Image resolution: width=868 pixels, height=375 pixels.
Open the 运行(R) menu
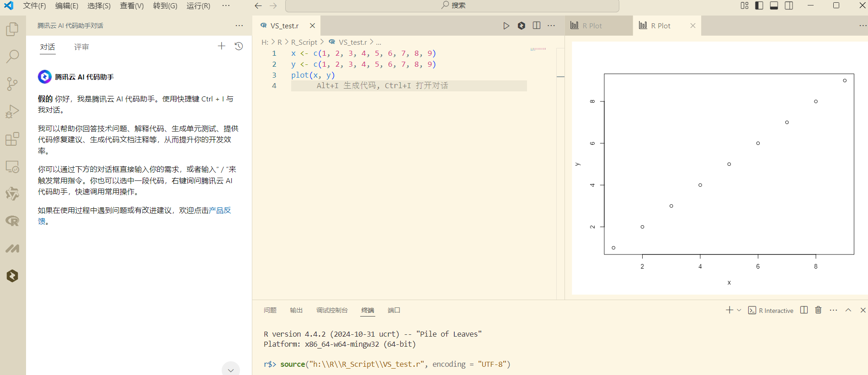click(x=199, y=5)
